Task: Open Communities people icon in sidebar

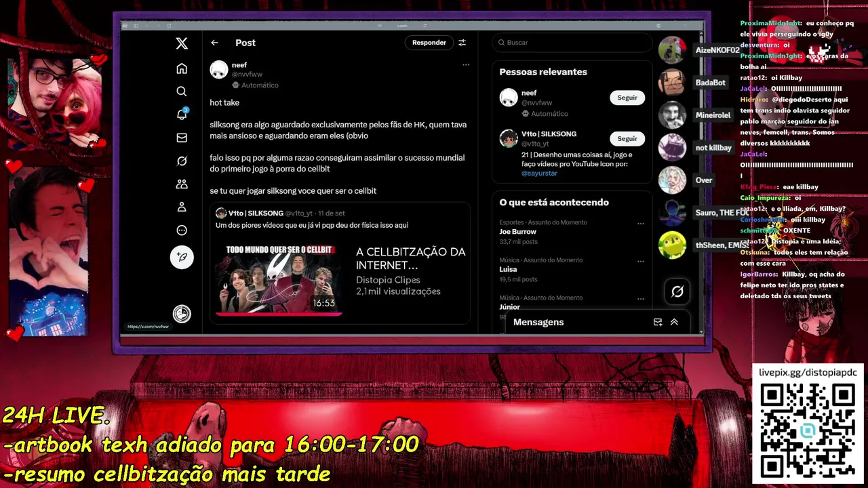Action: (x=182, y=184)
